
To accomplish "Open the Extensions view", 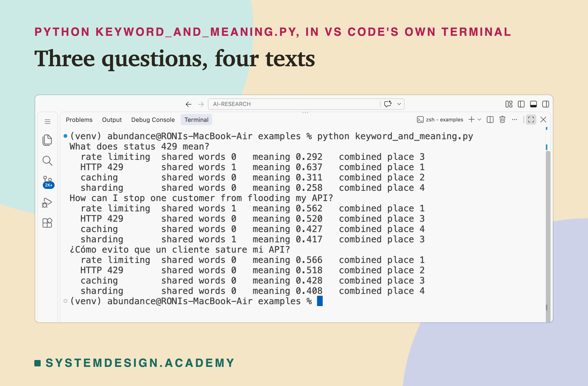I will [48, 223].
